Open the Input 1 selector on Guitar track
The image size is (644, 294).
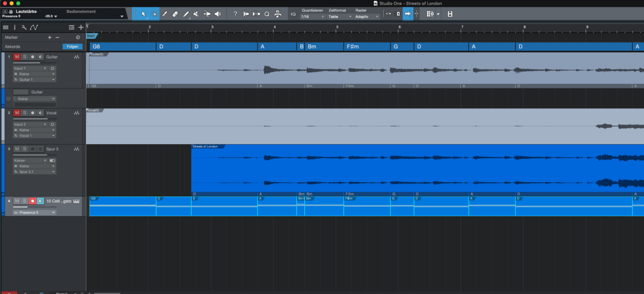[30, 68]
